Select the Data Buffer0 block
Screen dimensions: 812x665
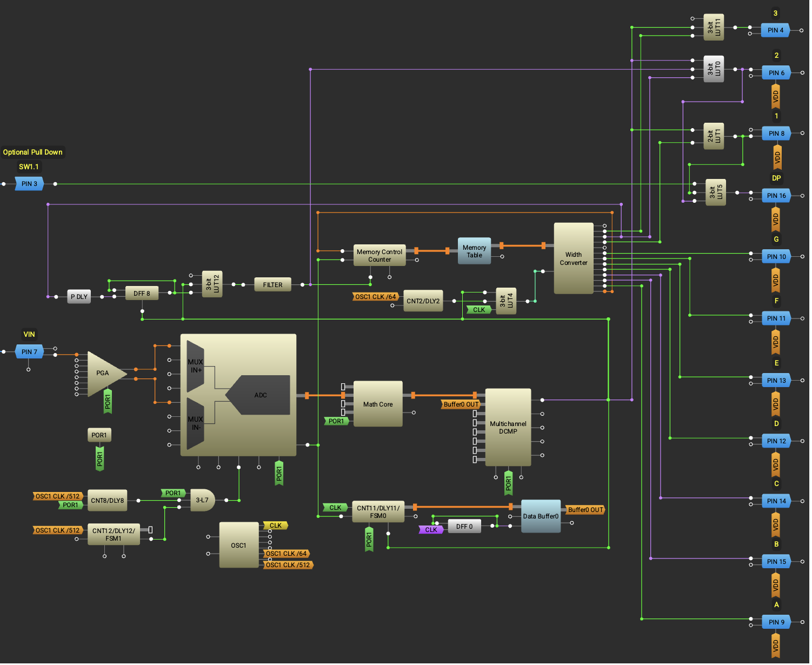(x=540, y=516)
